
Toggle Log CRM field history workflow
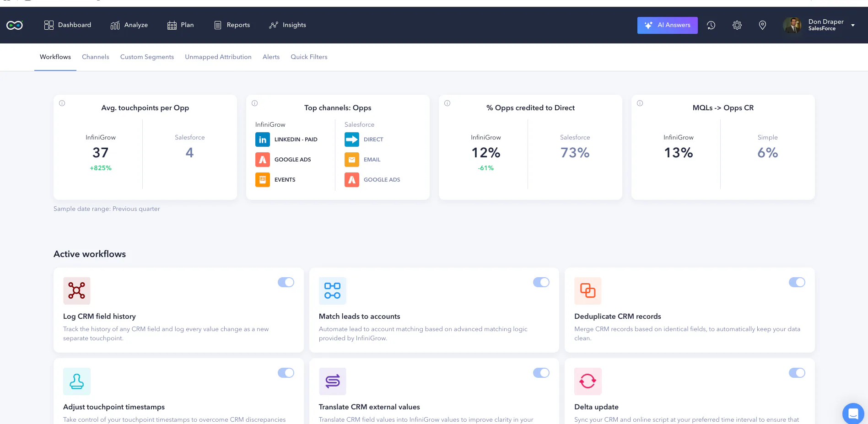pyautogui.click(x=286, y=282)
